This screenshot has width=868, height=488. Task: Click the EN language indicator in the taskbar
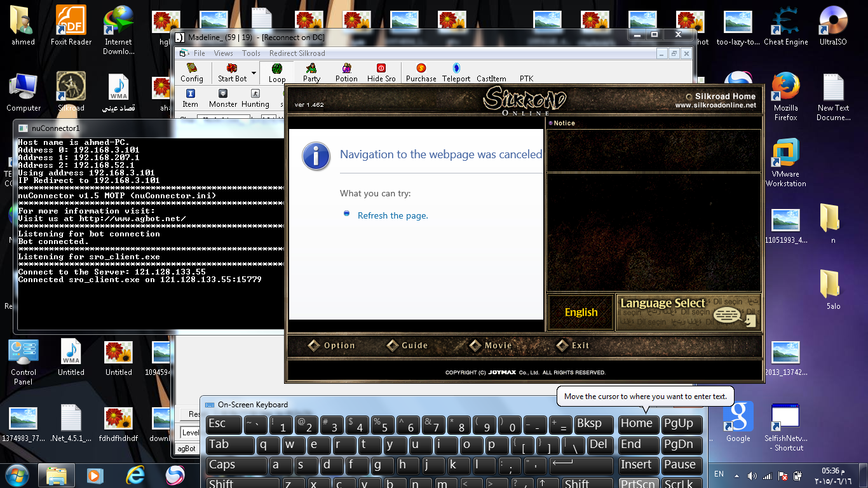click(719, 474)
